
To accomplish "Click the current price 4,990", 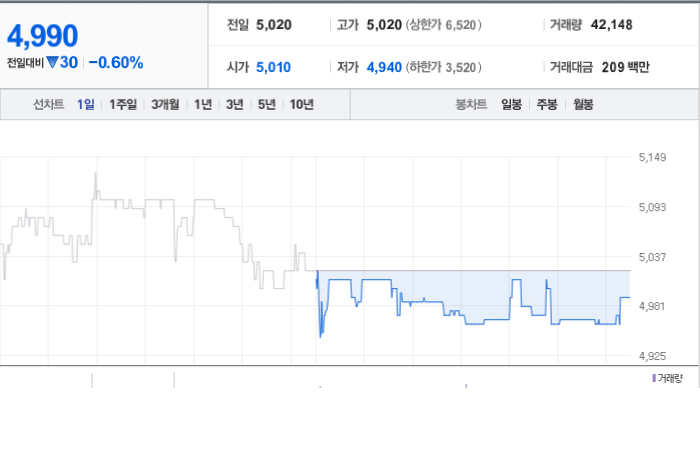I will (43, 36).
